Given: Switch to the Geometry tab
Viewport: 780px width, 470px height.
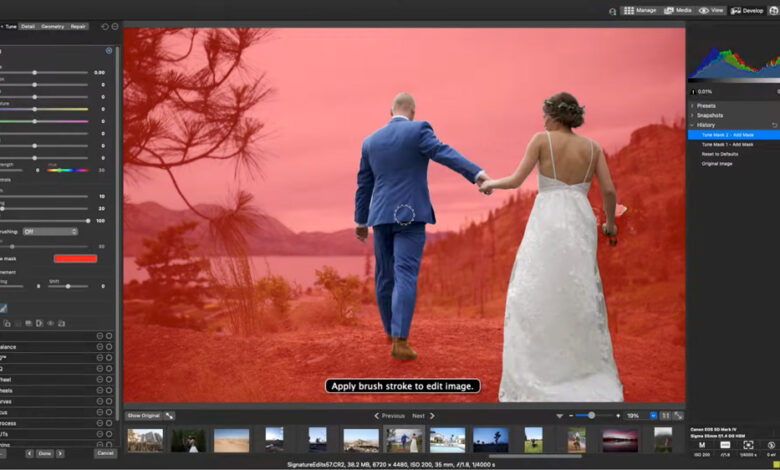Looking at the screenshot, I should click(53, 26).
